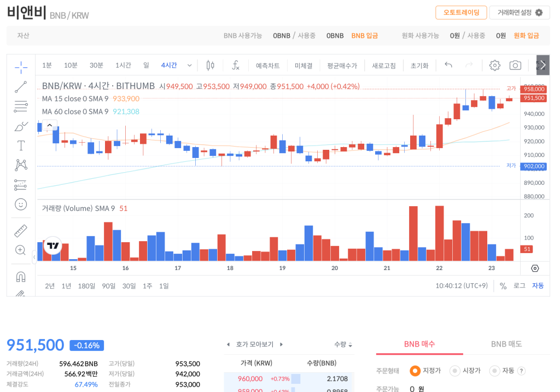This screenshot has width=560, height=392.
Task: Set chart range to 30일
Action: pos(129,286)
